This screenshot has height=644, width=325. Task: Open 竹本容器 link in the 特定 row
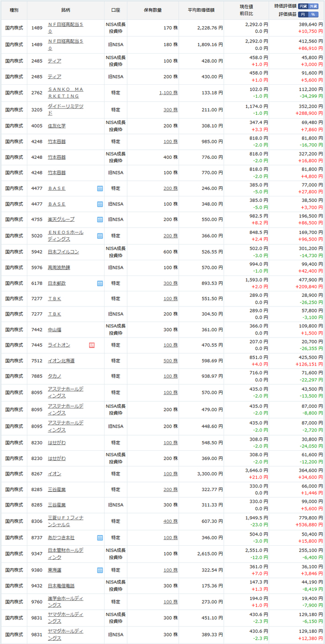pyautogui.click(x=57, y=142)
